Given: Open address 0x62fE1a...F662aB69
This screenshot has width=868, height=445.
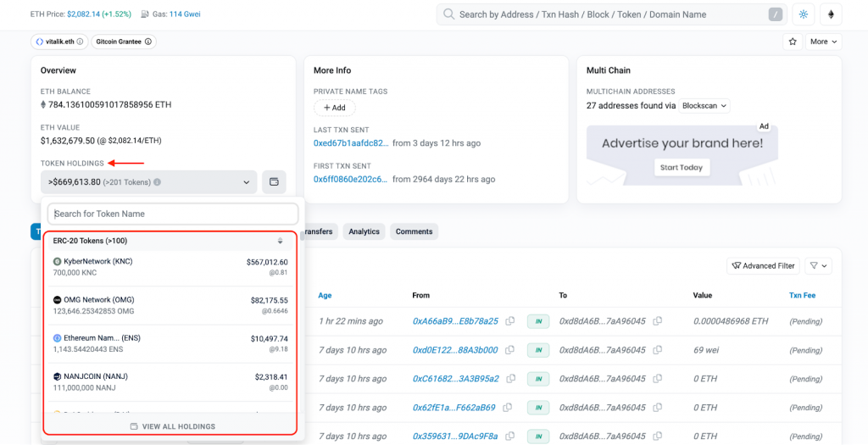Looking at the screenshot, I should tap(454, 408).
